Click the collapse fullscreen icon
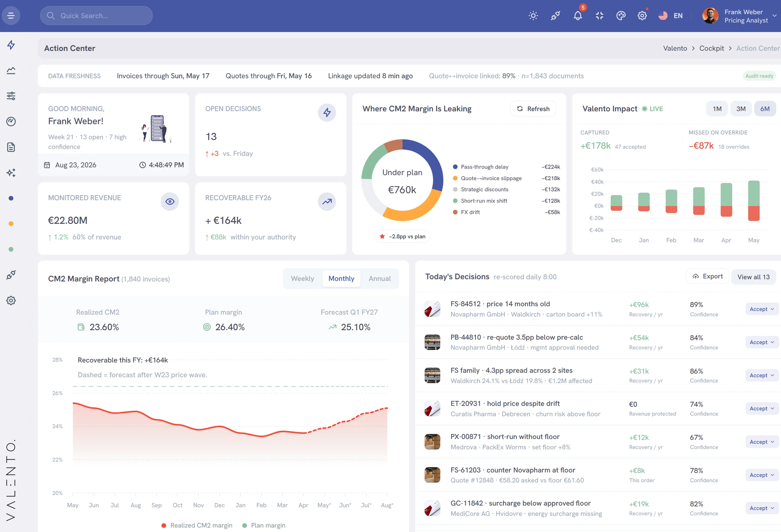 [599, 16]
